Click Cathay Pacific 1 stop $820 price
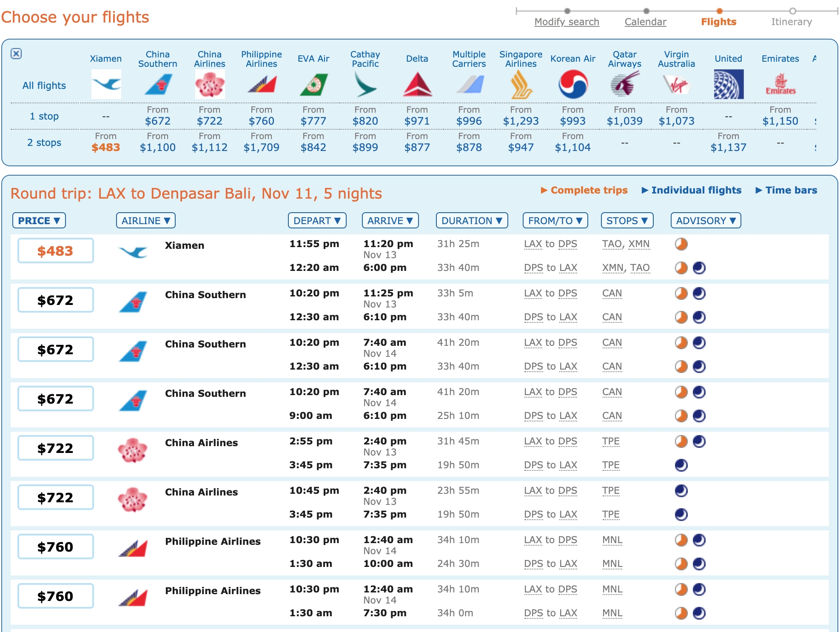The height and width of the screenshot is (632, 840). pyautogui.click(x=365, y=121)
